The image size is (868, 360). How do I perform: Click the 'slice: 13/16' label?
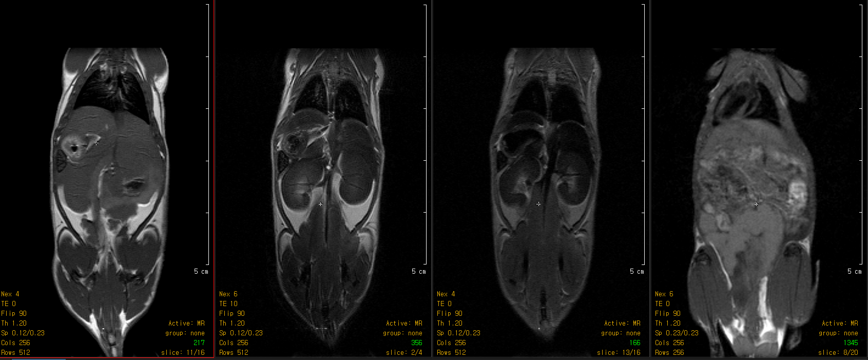(619, 353)
